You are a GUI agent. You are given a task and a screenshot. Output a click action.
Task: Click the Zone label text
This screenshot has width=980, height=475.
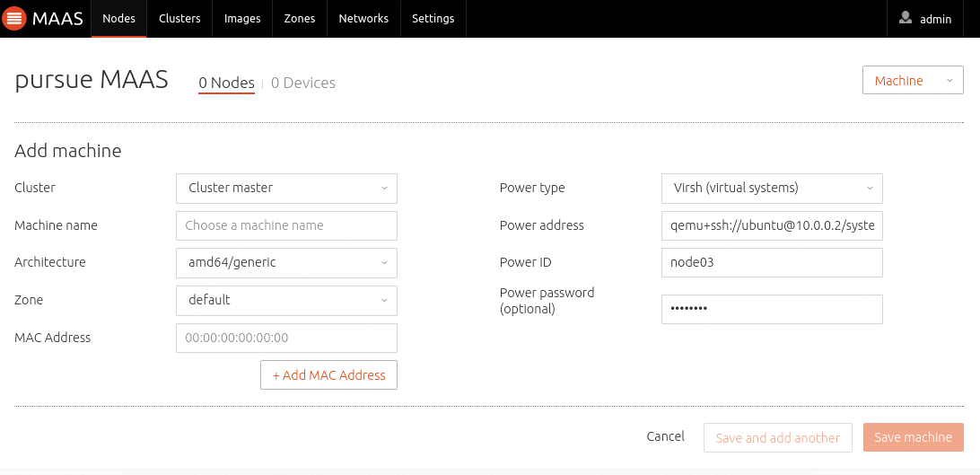29,300
